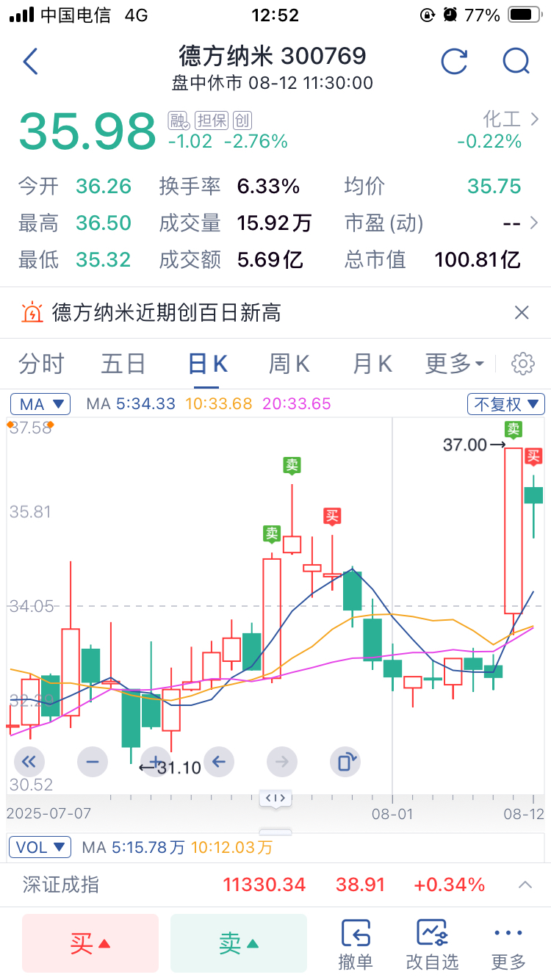
Task: Zoom out chart with minus button
Action: click(x=92, y=762)
